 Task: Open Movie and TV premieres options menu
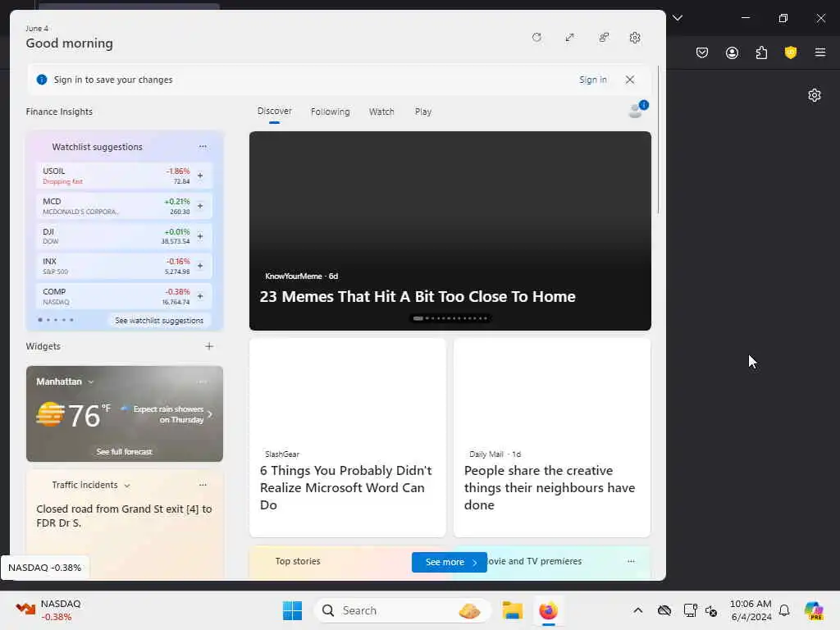631,561
